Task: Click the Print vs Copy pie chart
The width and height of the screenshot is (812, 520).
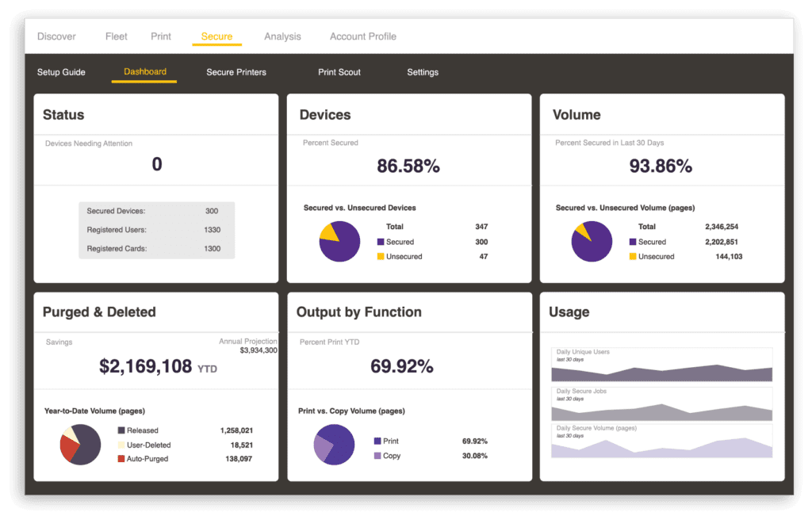Action: [x=334, y=445]
